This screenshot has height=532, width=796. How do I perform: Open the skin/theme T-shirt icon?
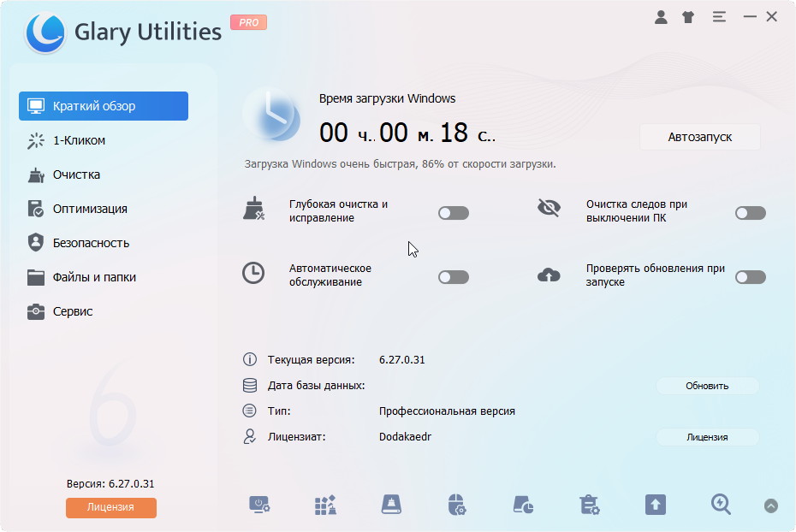pyautogui.click(x=688, y=17)
